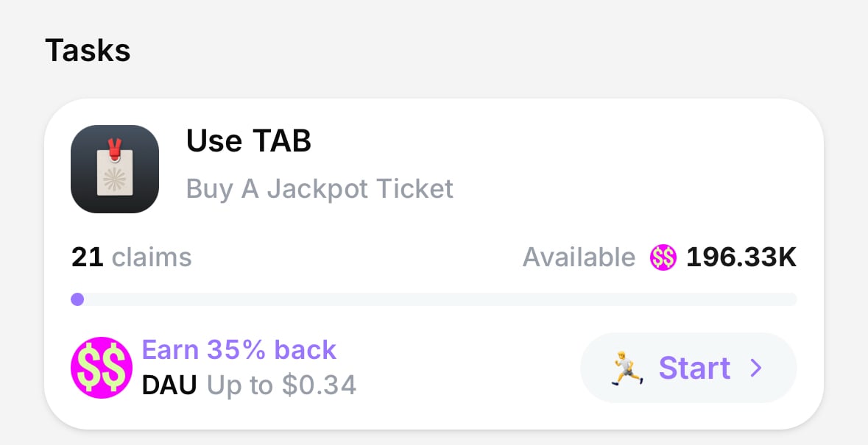Click the DAU token label
Screen dimensions: 868x445
169,385
